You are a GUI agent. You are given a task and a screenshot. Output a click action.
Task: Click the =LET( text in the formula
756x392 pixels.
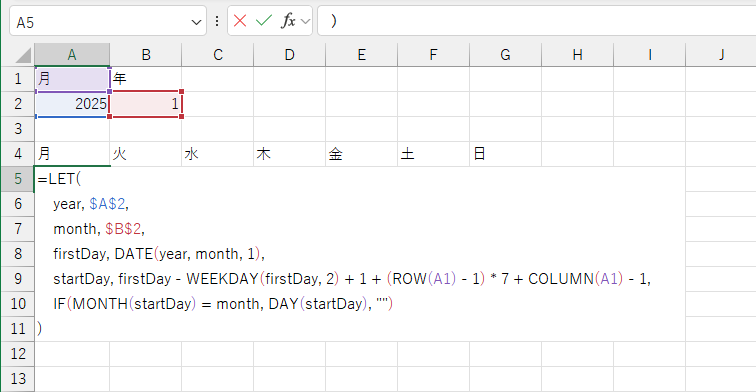[59, 179]
